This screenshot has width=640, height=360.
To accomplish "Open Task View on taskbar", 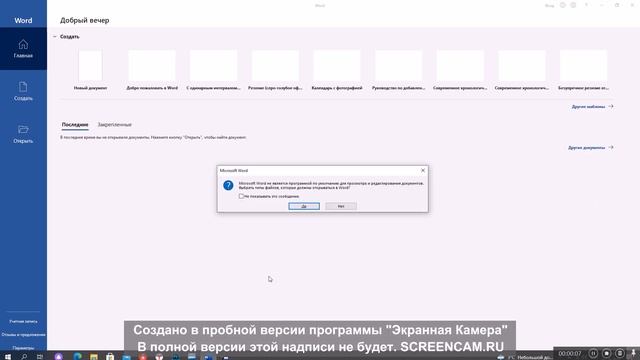I will pyautogui.click(x=40, y=357).
